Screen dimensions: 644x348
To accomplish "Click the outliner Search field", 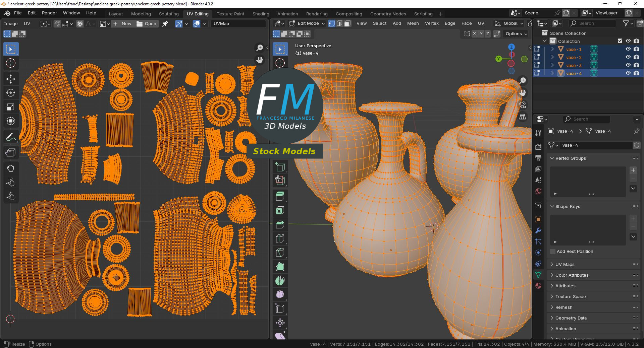I will [592, 23].
